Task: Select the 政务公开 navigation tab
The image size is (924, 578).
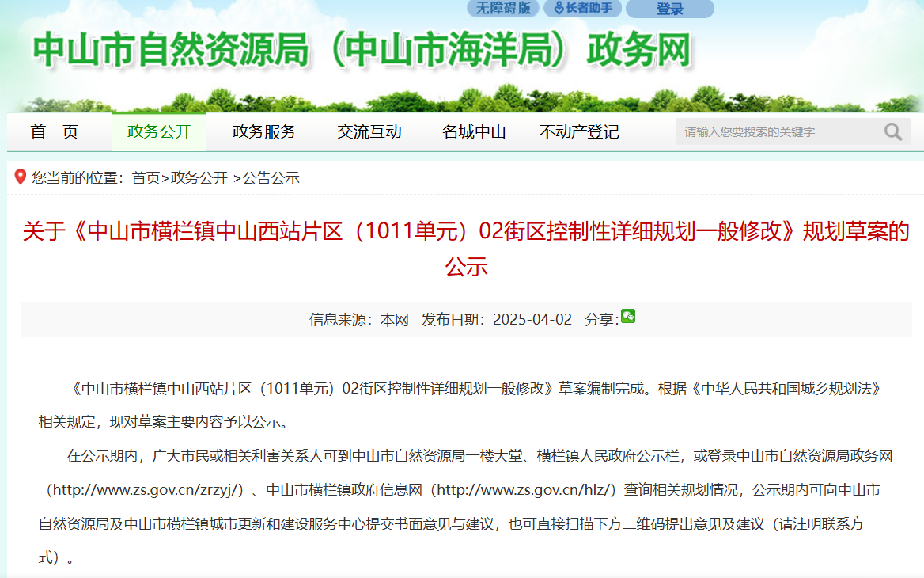Action: coord(159,131)
